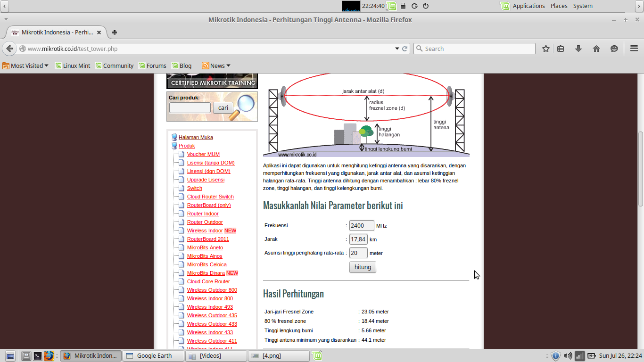Viewport: 644px width, 362px height.
Task: Show bookmarks list icon in toolbar
Action: coord(561,49)
